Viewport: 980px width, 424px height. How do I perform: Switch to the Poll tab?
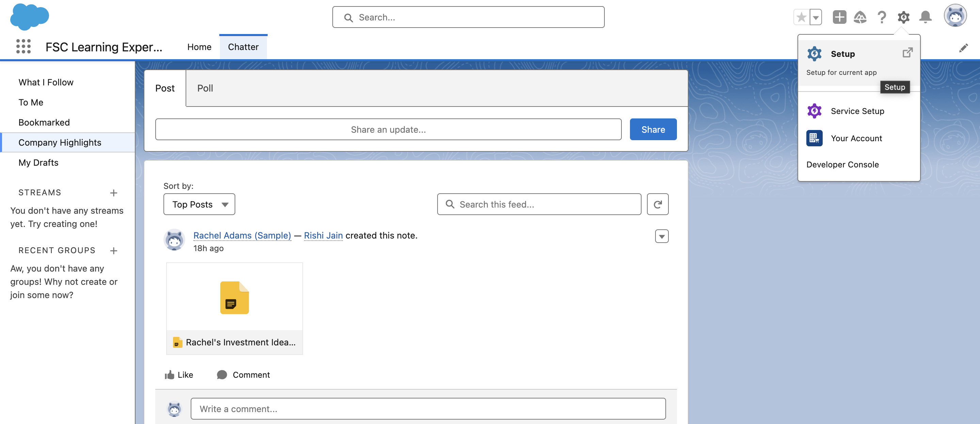click(205, 88)
